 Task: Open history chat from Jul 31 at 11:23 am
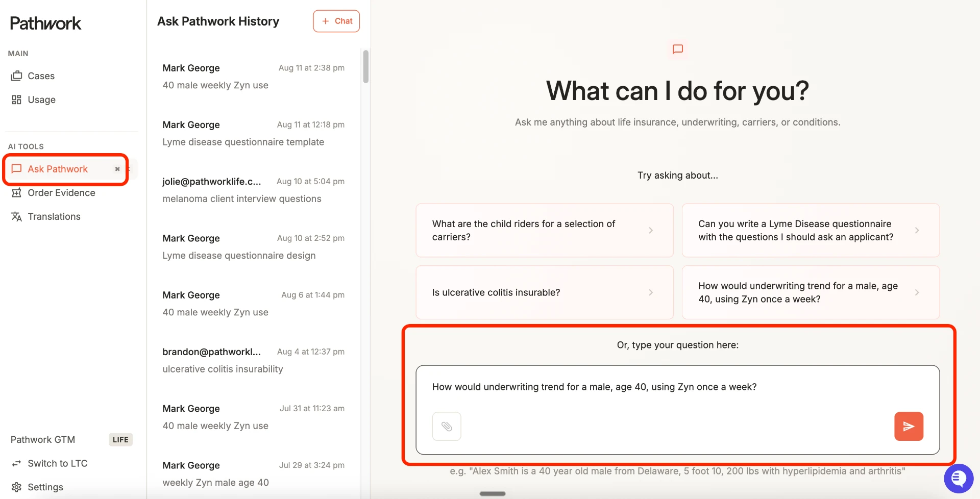click(253, 417)
